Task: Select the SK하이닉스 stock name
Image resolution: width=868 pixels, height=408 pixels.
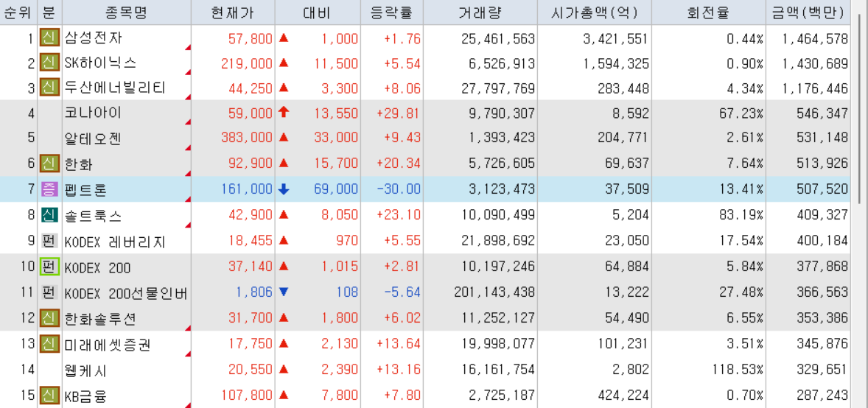Action: point(100,63)
